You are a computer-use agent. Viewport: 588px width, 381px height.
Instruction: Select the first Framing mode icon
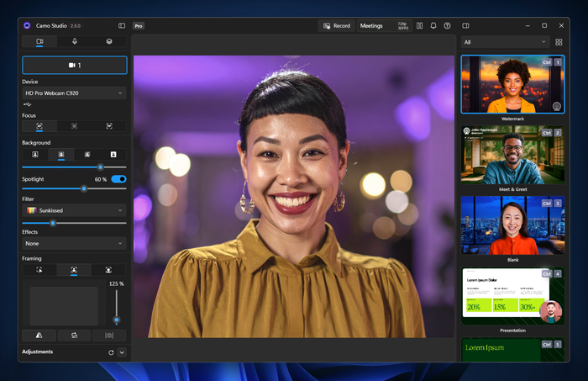(x=39, y=269)
